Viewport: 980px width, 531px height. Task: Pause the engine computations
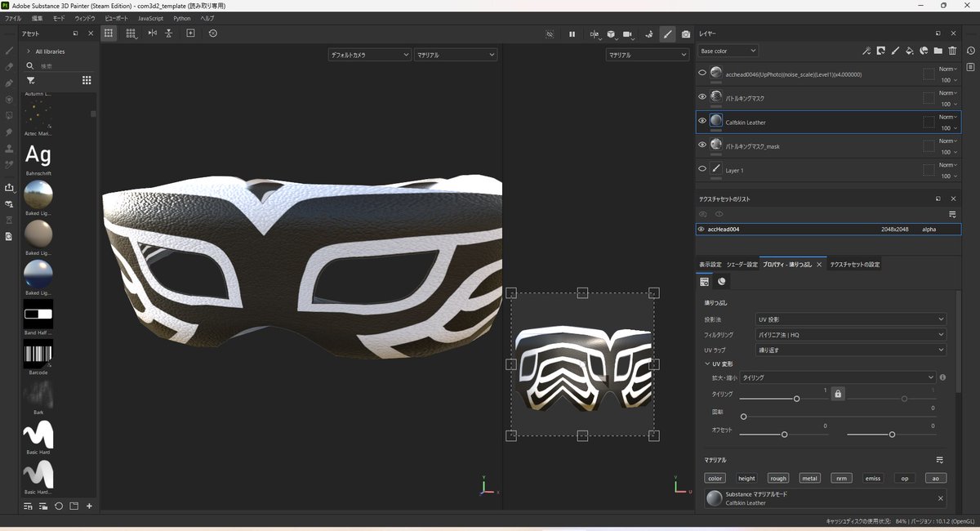572,33
